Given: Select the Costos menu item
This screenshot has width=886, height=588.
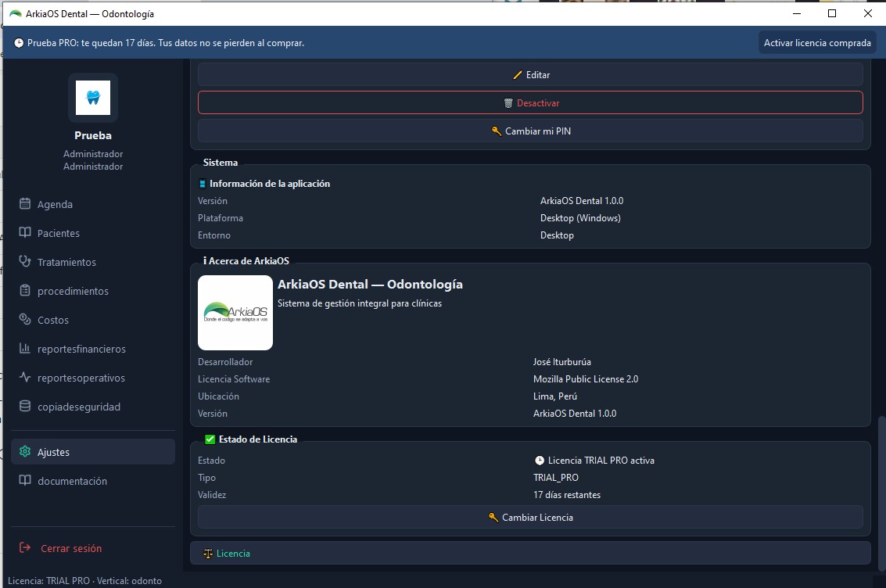Looking at the screenshot, I should [93, 319].
